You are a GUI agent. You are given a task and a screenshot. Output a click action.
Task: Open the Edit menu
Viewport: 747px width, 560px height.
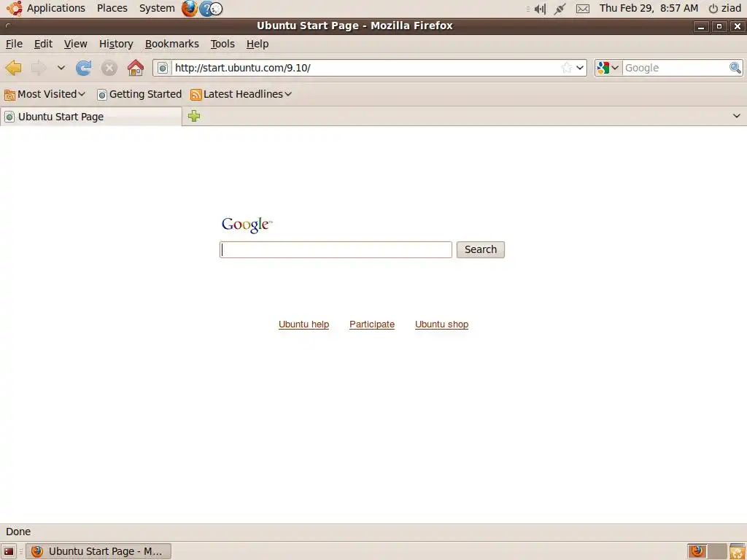pos(43,44)
